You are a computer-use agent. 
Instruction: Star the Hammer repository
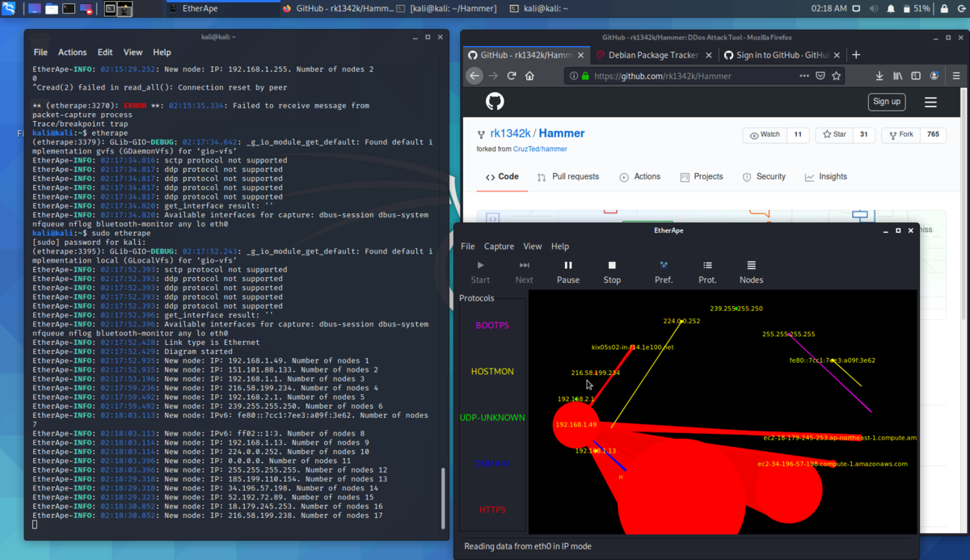833,135
